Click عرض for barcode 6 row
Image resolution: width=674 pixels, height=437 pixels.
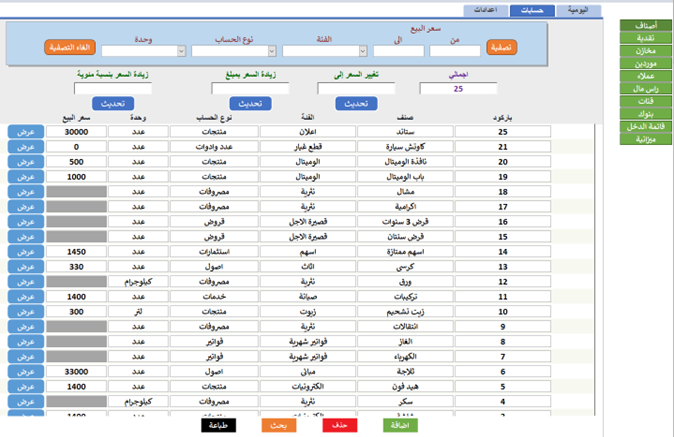[x=26, y=372]
